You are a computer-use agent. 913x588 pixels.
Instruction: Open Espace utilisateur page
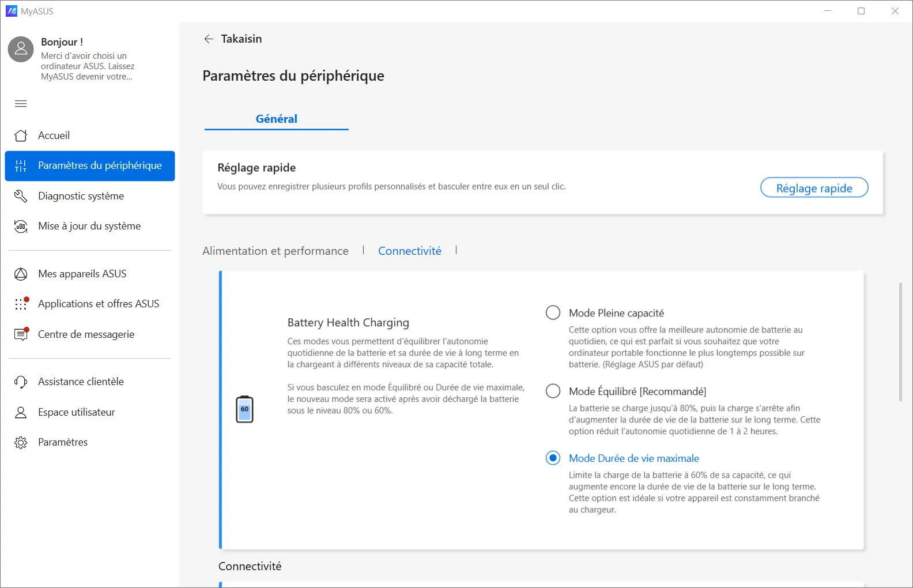(89, 412)
